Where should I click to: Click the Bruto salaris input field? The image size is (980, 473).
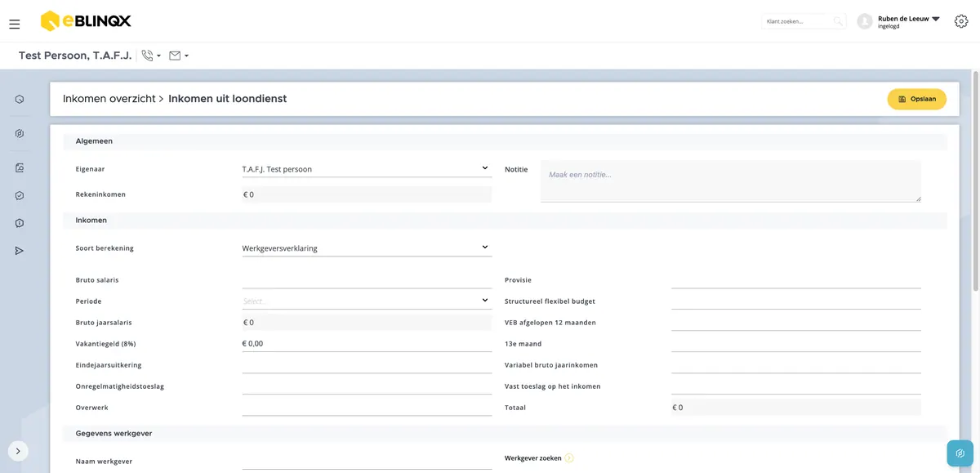(367, 279)
